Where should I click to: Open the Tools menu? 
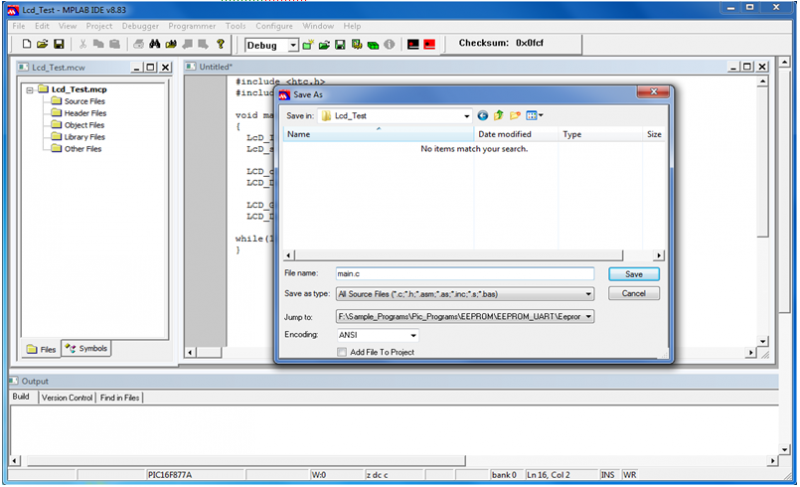coord(236,26)
